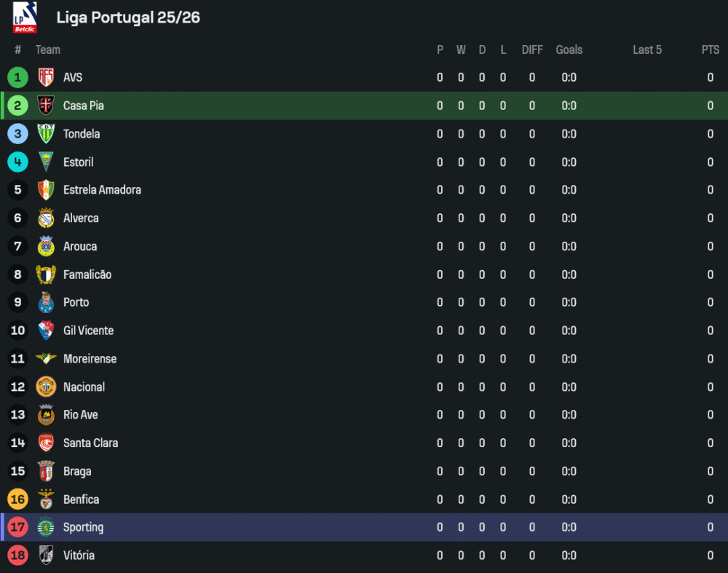Screen dimensions: 728x573
Task: Open the Gil Vicente team link
Action: pos(88,331)
